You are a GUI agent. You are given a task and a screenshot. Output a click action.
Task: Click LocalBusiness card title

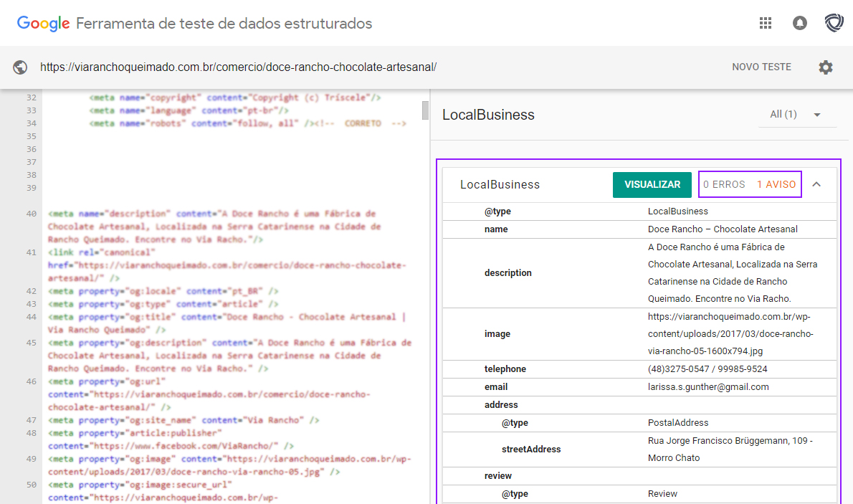click(500, 184)
